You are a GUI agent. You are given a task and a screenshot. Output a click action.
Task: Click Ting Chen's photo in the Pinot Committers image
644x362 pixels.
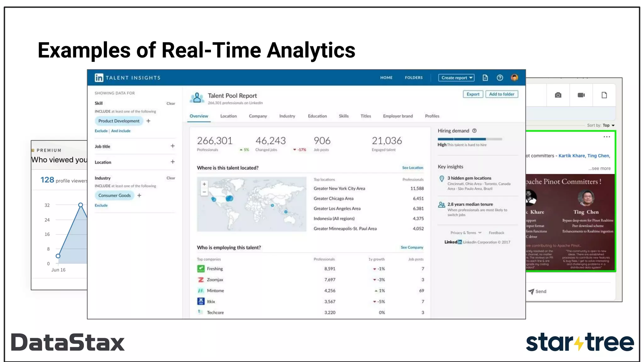tap(586, 198)
